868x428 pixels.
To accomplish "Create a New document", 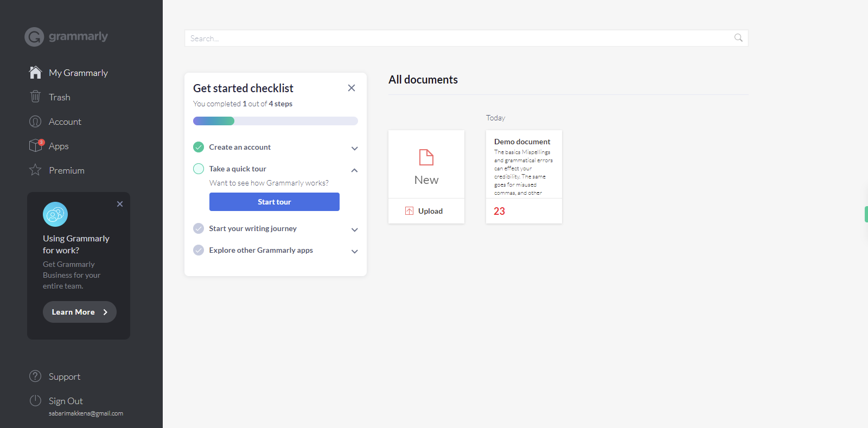I will tap(426, 164).
